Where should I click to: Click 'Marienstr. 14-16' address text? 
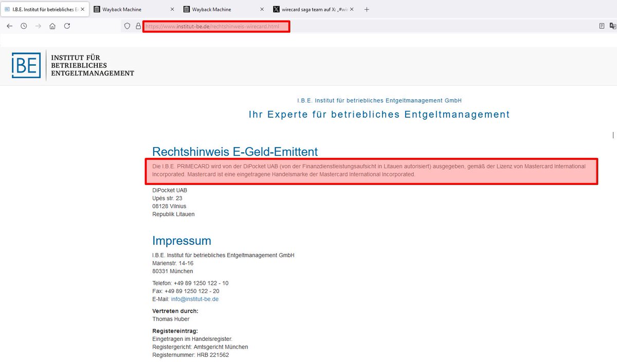tap(173, 263)
